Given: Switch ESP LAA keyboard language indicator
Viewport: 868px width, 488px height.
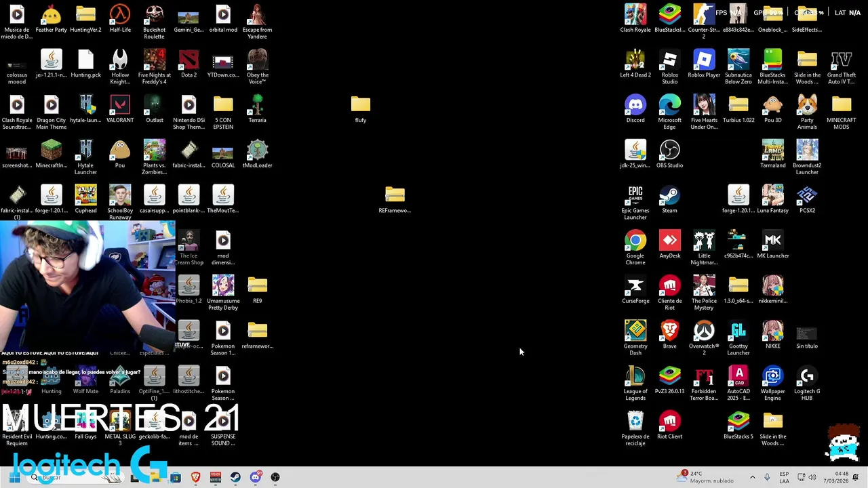Looking at the screenshot, I should (784, 477).
